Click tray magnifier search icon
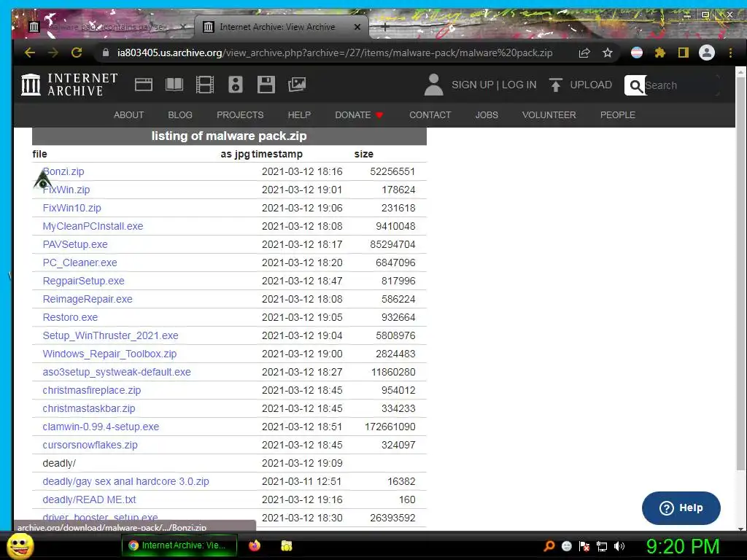Viewport: 747px width, 560px height. (x=549, y=546)
